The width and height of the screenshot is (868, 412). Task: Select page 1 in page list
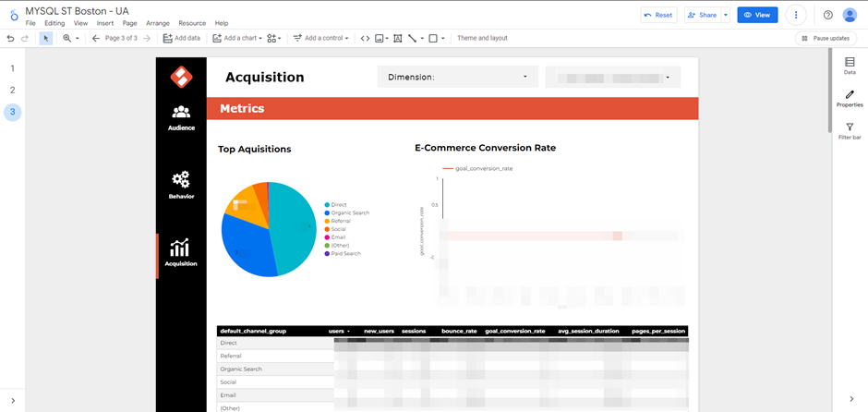coord(12,68)
